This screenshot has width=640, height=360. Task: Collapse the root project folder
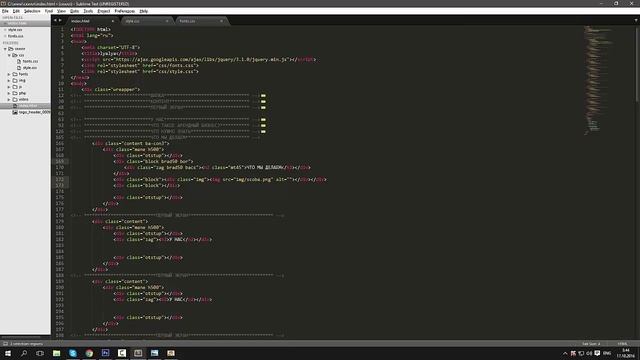[x=5, y=49]
